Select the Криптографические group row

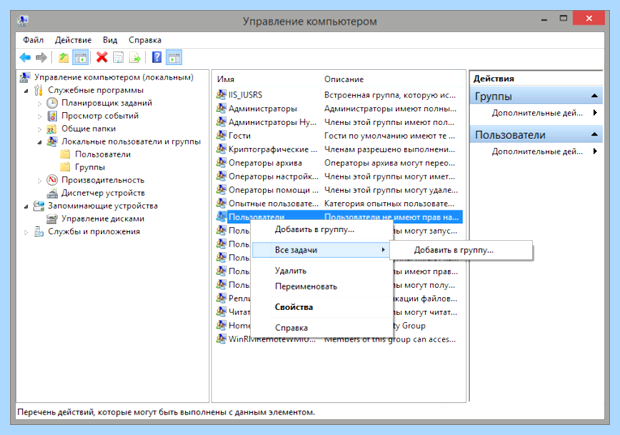[339, 149]
